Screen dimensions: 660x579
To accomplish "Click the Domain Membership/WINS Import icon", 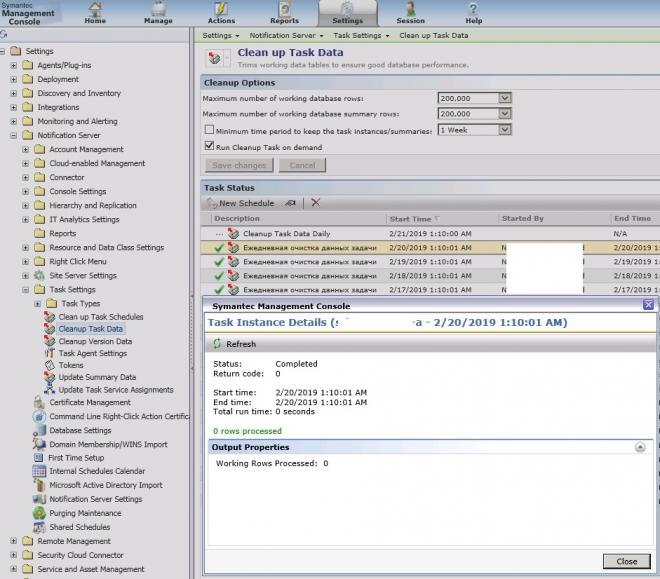I will tap(39, 444).
